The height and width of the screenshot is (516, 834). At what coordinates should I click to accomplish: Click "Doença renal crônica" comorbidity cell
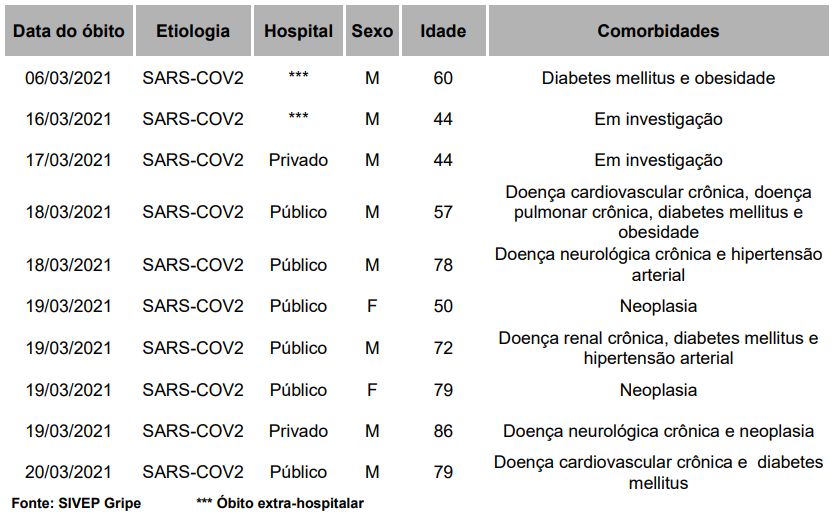click(658, 348)
